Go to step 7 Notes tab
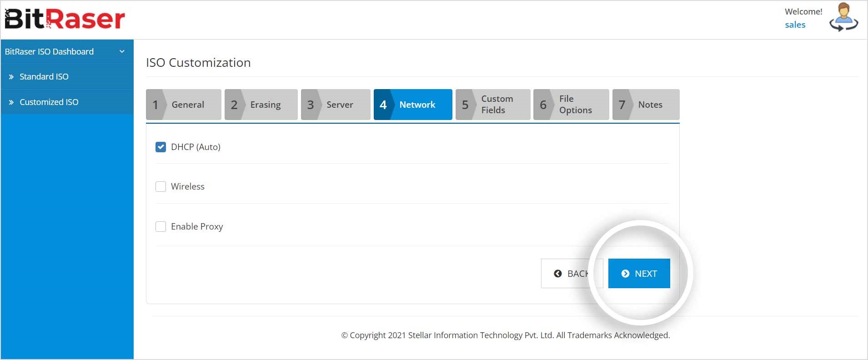The width and height of the screenshot is (868, 360). click(646, 105)
